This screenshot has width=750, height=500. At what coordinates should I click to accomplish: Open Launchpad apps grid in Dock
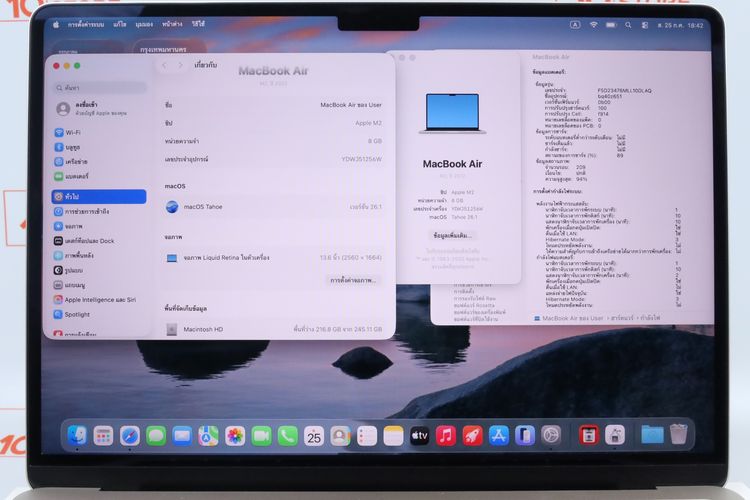point(103,436)
